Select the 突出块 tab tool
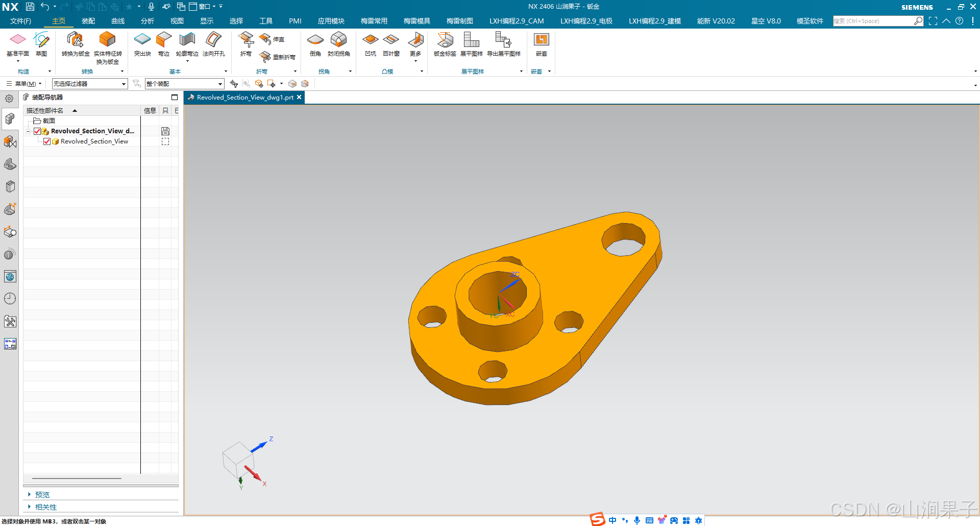The image size is (980, 526). (x=142, y=44)
